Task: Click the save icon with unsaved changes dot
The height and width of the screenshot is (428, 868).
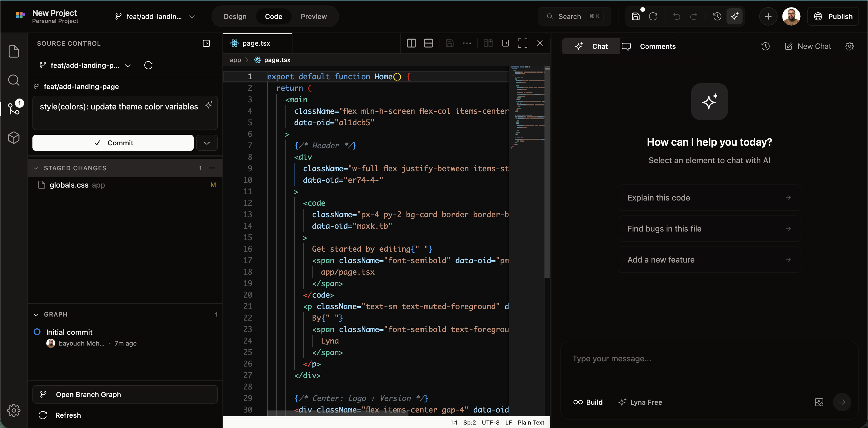Action: pyautogui.click(x=635, y=16)
